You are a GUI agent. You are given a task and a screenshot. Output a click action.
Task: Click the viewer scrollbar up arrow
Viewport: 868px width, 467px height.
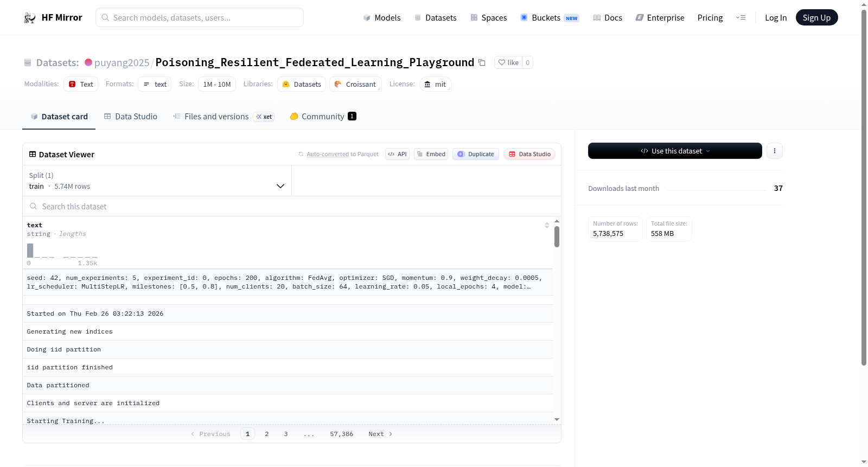557,221
